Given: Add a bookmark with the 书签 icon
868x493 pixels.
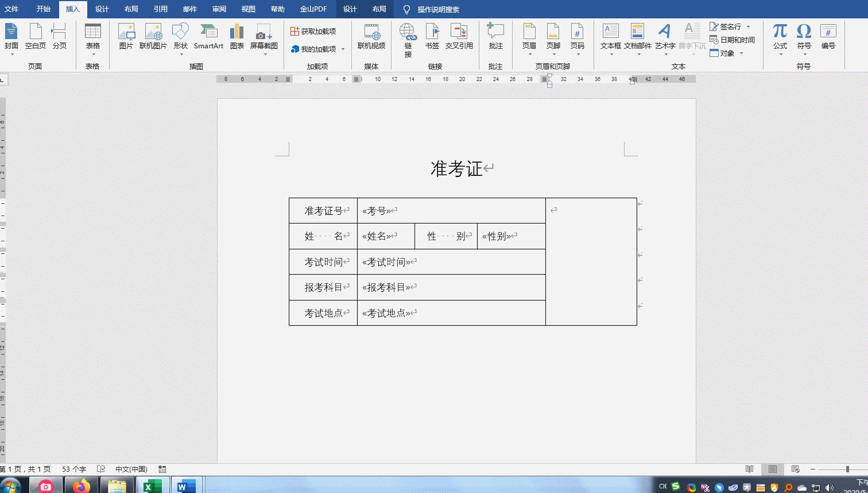Looking at the screenshot, I should (432, 38).
